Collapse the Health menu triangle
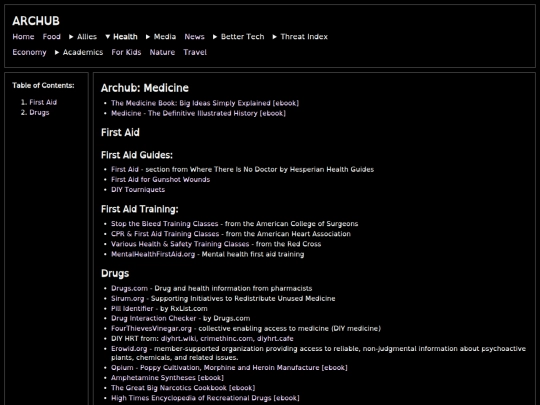This screenshot has height=405, width=540. (107, 37)
